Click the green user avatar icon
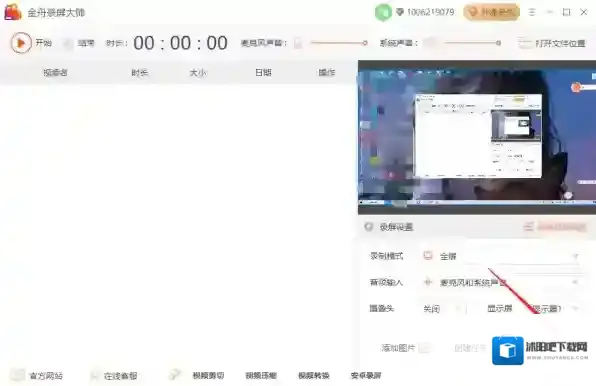Viewport: 596px width, 386px height. pos(383,12)
